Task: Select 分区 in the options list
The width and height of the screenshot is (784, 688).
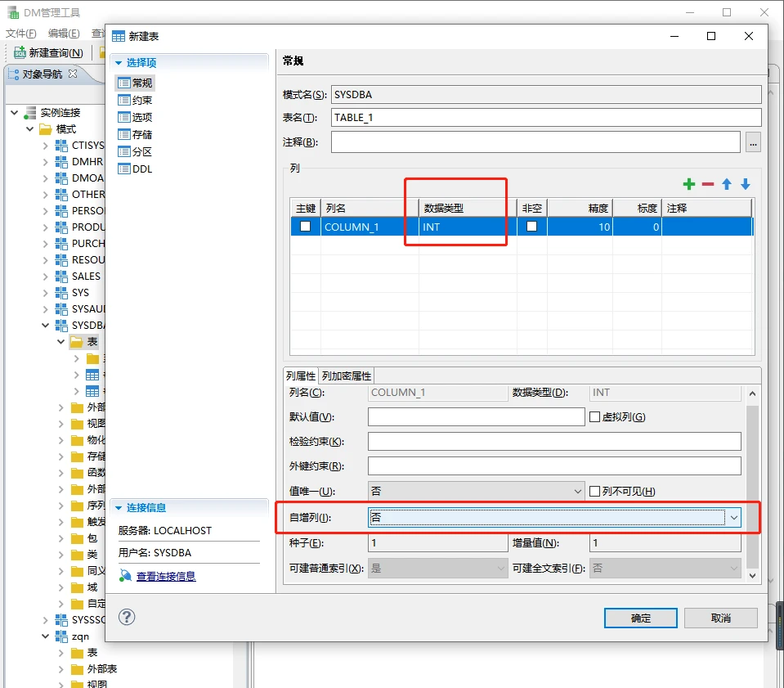Action: coord(141,152)
